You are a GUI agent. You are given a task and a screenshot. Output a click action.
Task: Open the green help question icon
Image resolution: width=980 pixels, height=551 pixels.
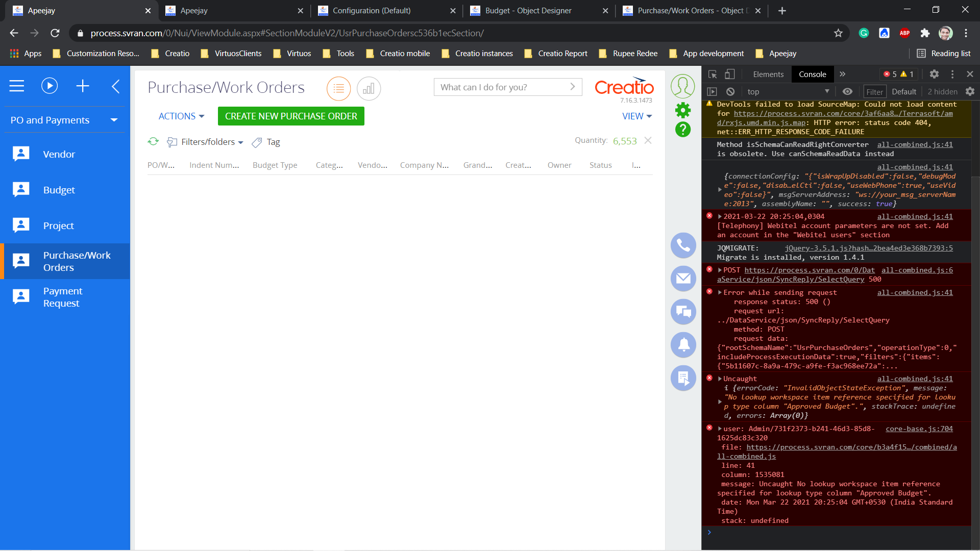[x=683, y=130]
